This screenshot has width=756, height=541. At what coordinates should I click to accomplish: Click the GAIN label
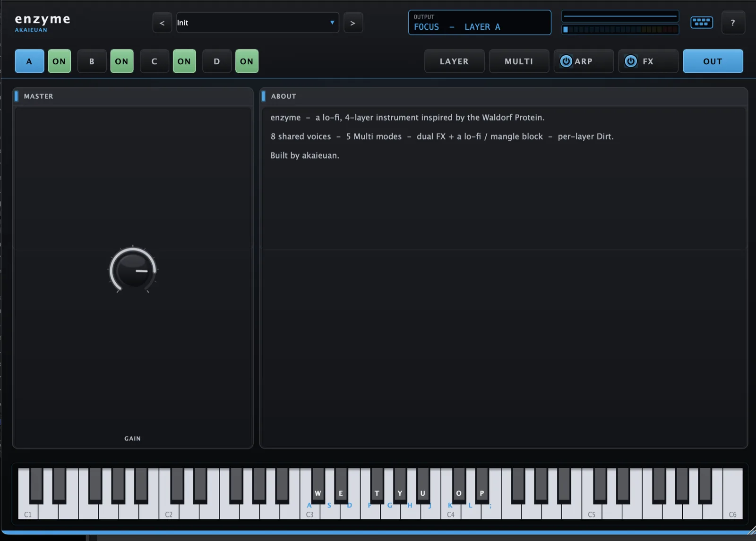(132, 439)
